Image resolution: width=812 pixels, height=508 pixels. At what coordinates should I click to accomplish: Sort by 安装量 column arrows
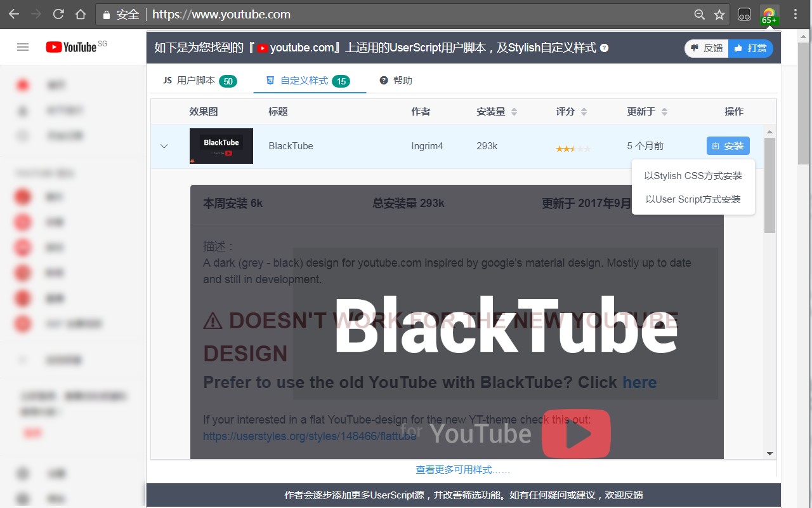[514, 112]
